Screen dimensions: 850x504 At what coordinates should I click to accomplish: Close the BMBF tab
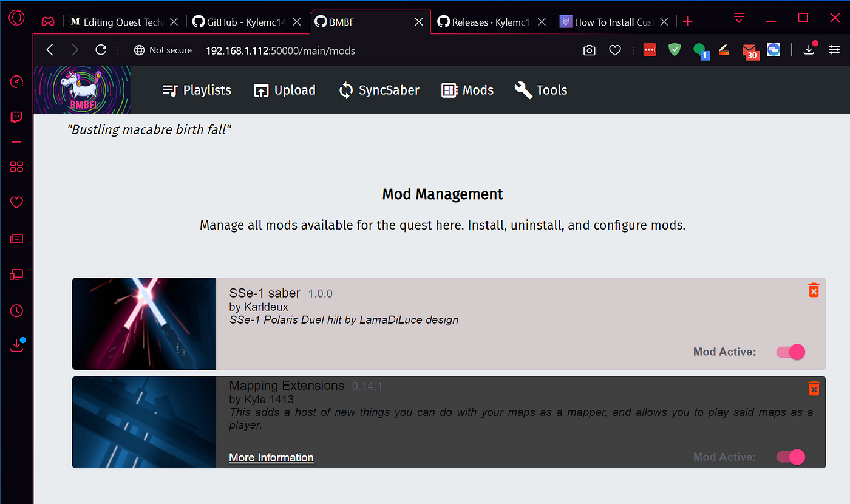[419, 22]
